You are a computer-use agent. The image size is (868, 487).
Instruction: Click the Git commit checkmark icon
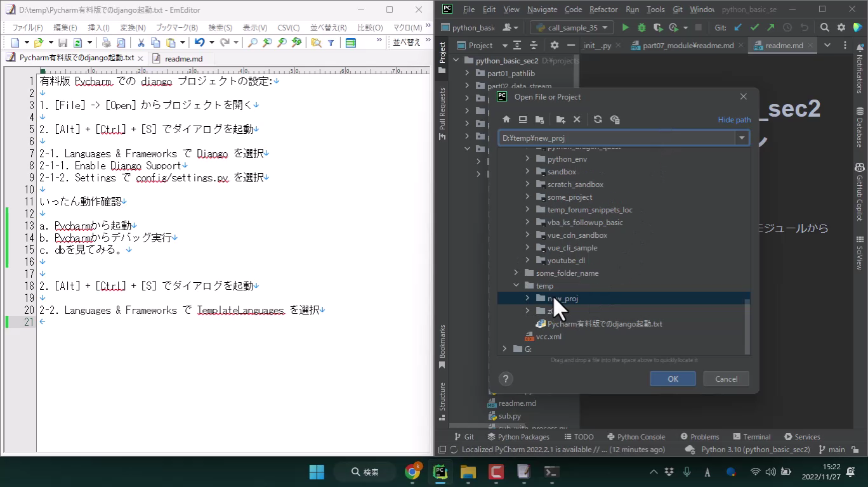(x=754, y=27)
